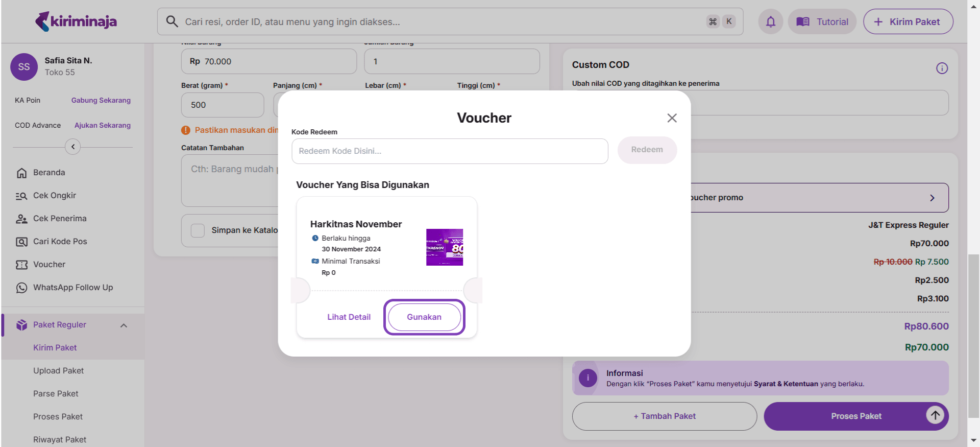Click the Paket Reguler box icon
980x447 pixels.
tap(21, 325)
